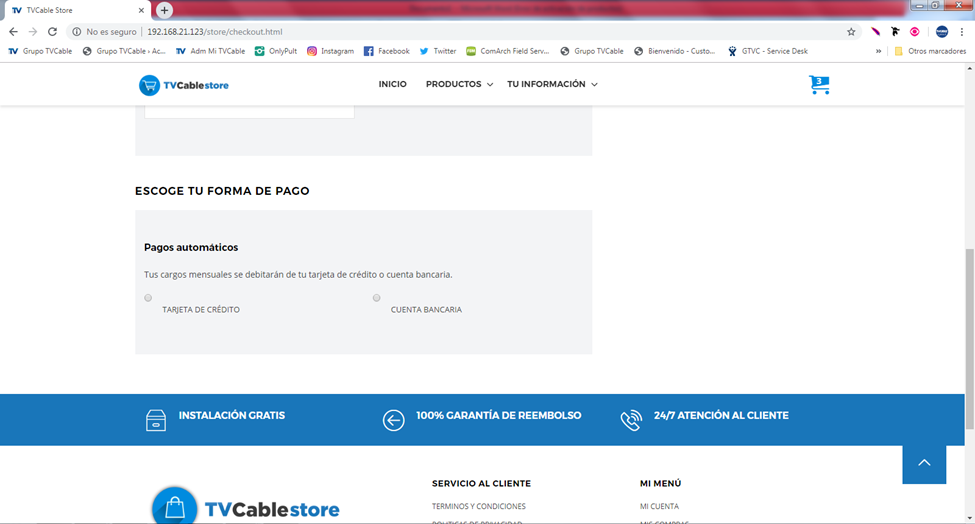Open the first Grupo TVCable bookmark
975x524 pixels.
coord(40,51)
